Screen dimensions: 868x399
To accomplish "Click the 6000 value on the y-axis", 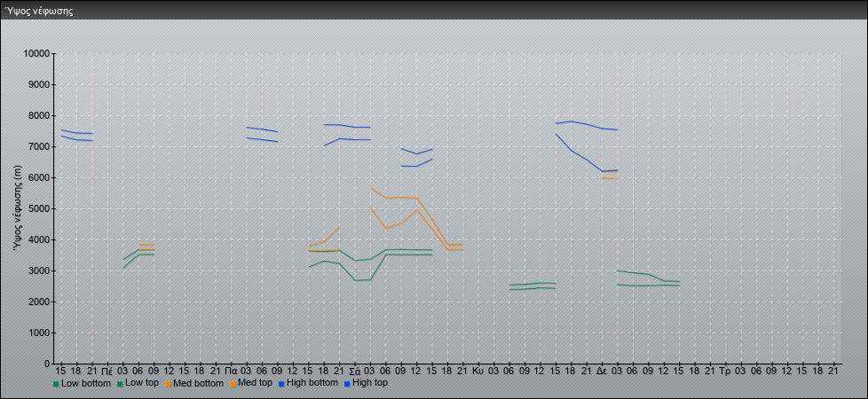I will tap(39, 177).
